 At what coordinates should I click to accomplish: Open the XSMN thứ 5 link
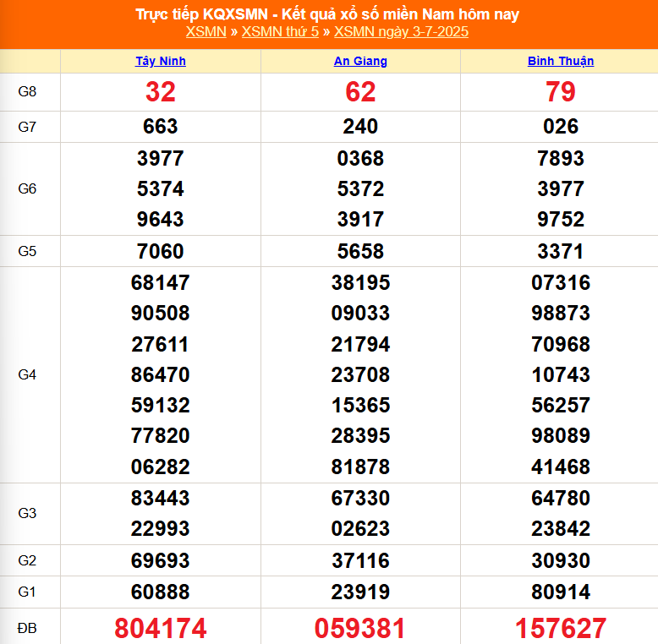click(x=280, y=31)
